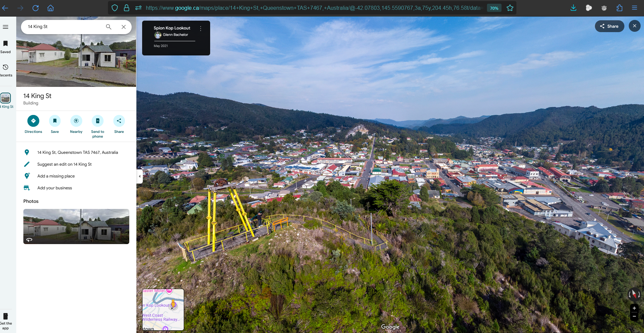The height and width of the screenshot is (333, 644).
Task: Zoom in on the panorama
Action: coord(634,308)
